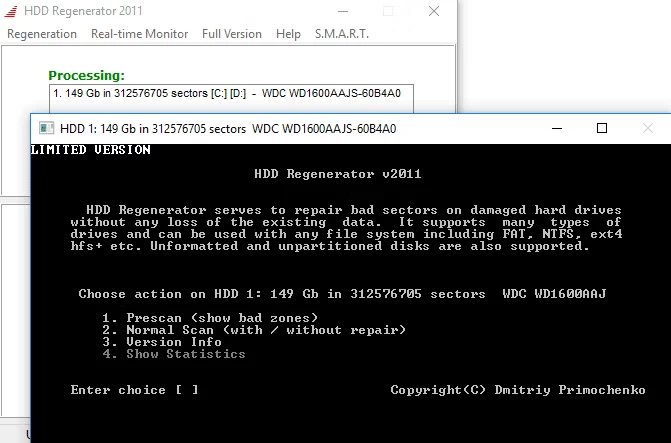Image resolution: width=671 pixels, height=443 pixels.
Task: Click the Normal Scan option line
Action: tap(255, 330)
